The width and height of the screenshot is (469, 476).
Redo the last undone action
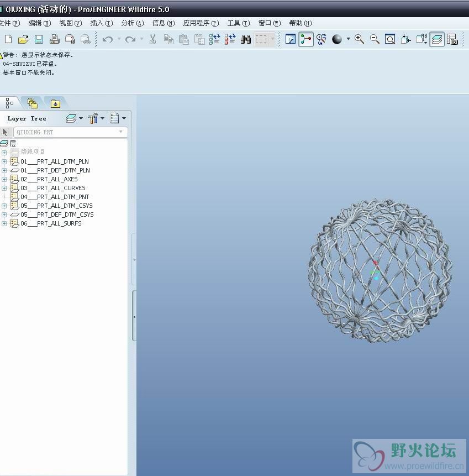point(130,39)
